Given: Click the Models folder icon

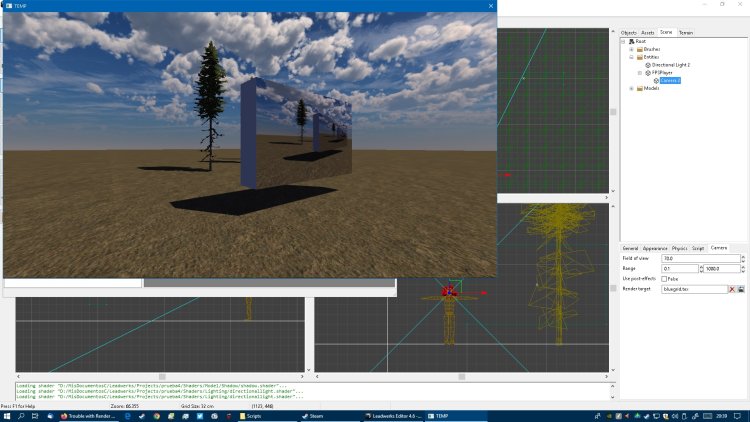Looking at the screenshot, I should click(x=640, y=88).
